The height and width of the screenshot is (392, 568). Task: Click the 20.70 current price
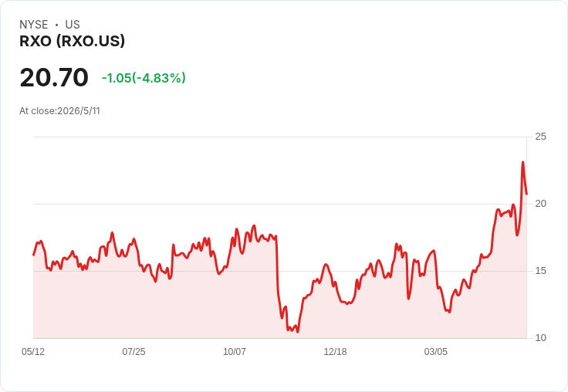pos(54,77)
